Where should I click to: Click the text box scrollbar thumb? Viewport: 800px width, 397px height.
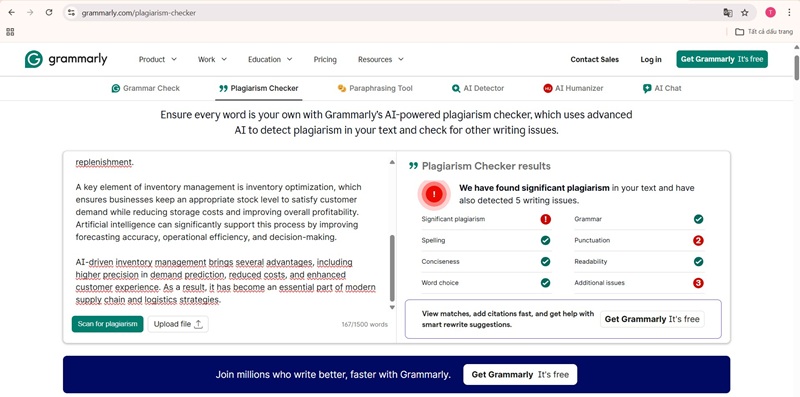392,268
